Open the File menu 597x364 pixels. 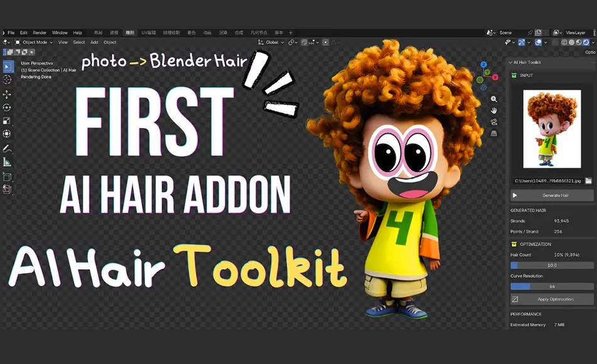pos(11,33)
